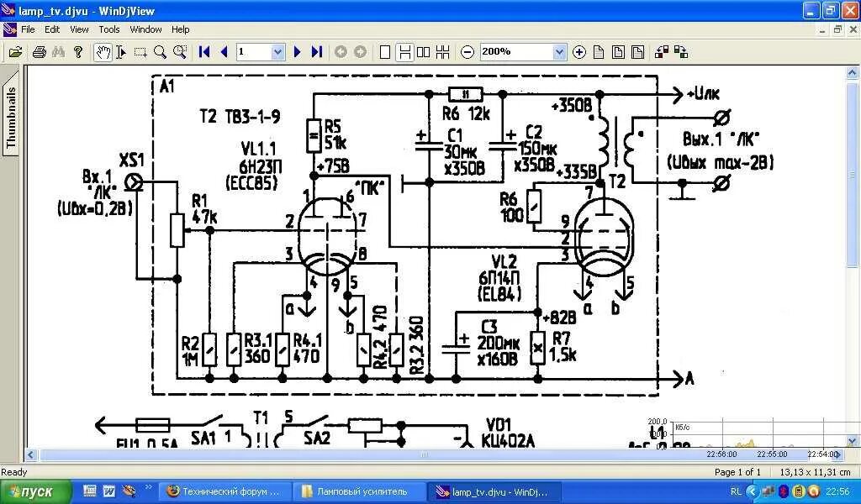
Task: Open the View menu
Action: [79, 29]
